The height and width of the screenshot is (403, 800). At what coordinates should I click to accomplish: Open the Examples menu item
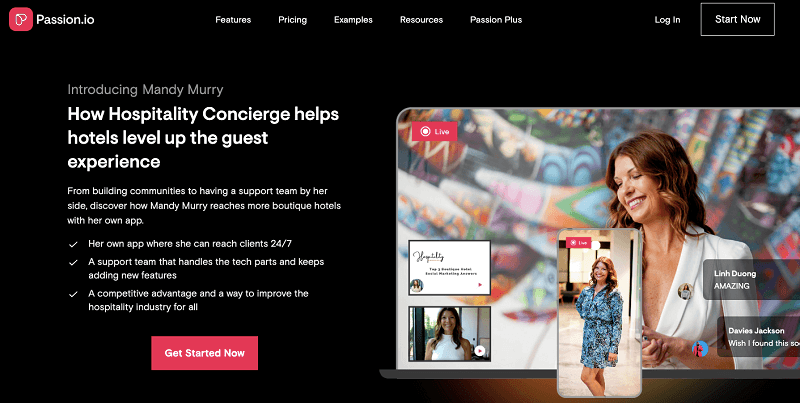353,20
